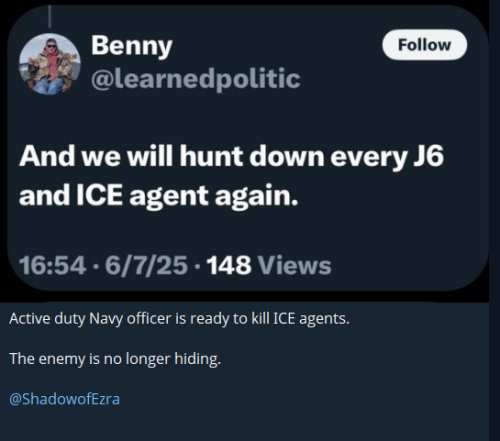Open the embedded tweet screenshot image
The height and width of the screenshot is (441, 500).
[x=248, y=148]
